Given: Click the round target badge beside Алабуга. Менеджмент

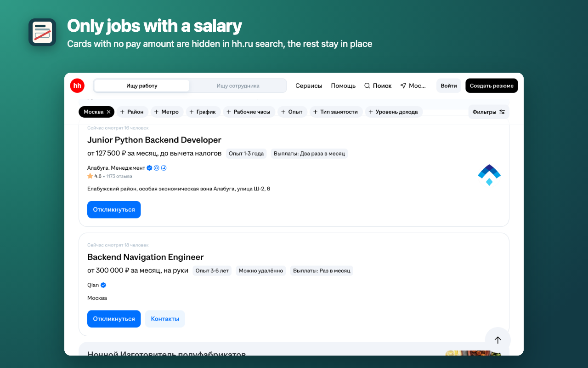Looking at the screenshot, I should (157, 168).
